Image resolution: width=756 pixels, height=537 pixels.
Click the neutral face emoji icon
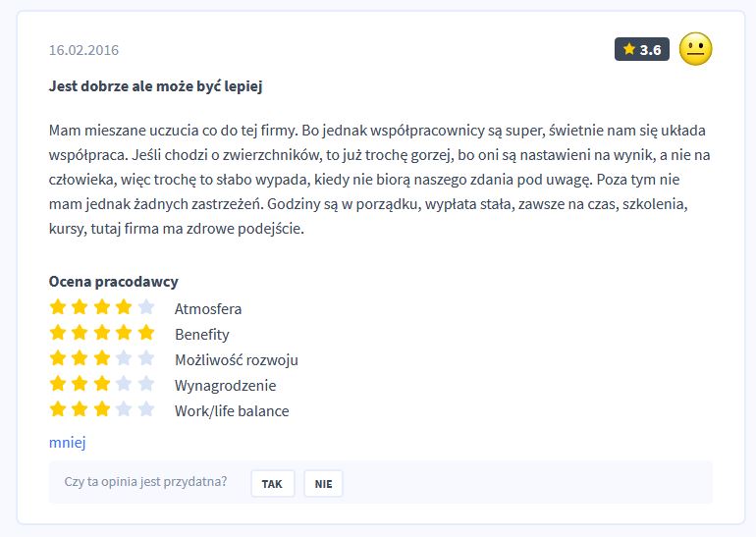pos(695,49)
